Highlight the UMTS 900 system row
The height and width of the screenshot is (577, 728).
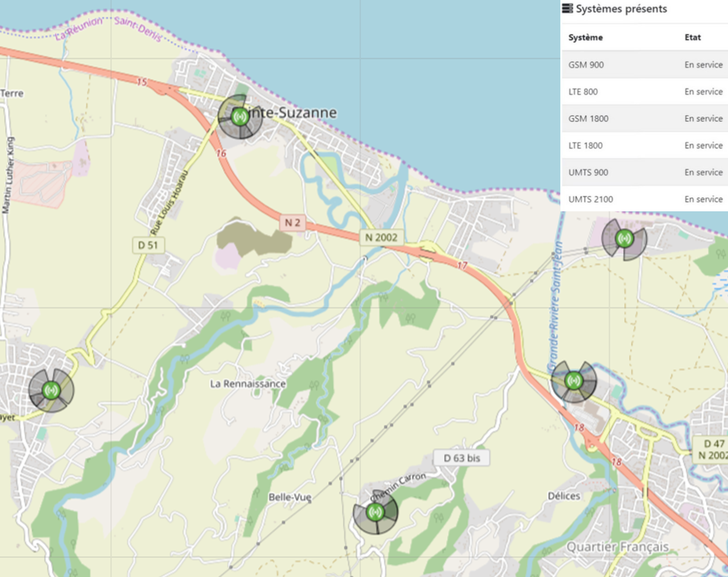tap(644, 172)
